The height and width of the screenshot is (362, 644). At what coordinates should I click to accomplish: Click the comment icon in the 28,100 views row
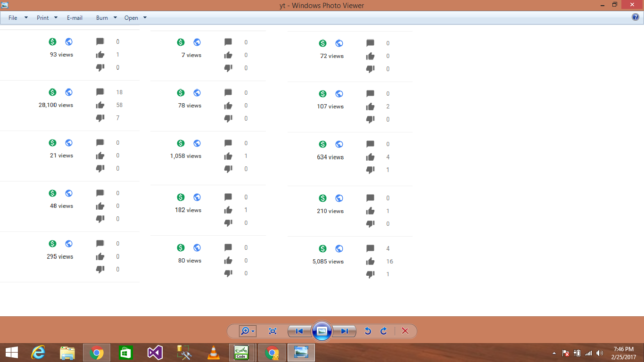tap(100, 92)
